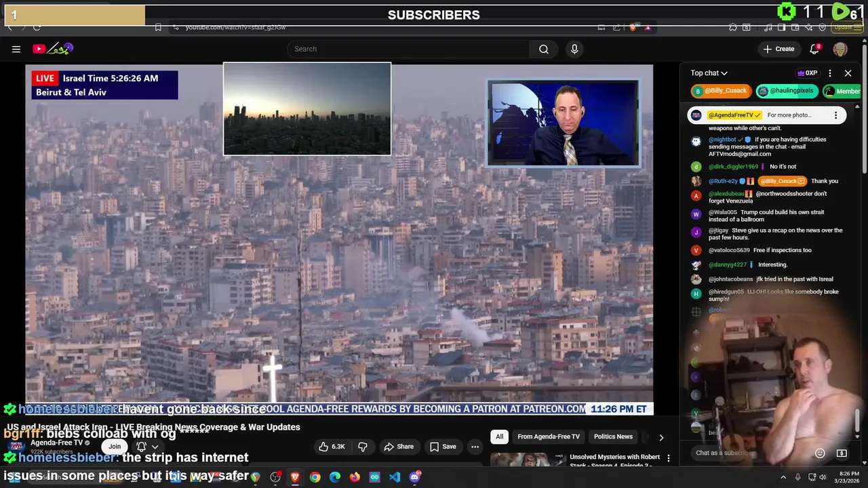Open the Agenda-Free TV channel avatar

click(17, 447)
